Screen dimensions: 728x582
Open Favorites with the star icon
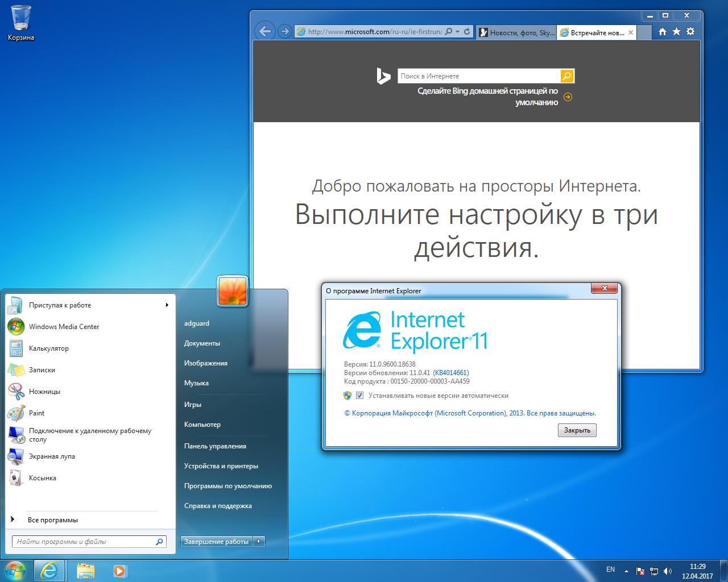coord(676,32)
